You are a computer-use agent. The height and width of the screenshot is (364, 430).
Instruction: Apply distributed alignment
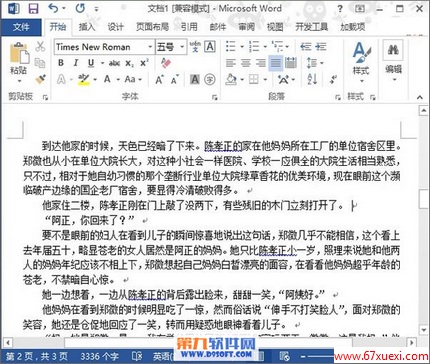pyautogui.click(x=291, y=63)
